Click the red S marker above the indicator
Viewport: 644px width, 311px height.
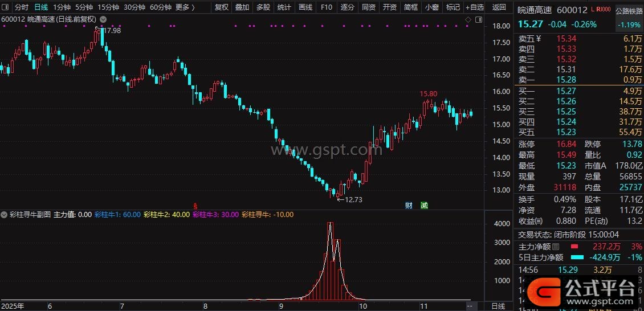[195, 206]
